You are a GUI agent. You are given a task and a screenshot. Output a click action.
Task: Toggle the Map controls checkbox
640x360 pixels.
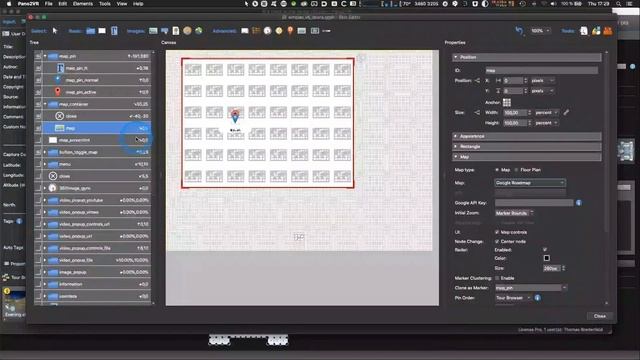point(497,232)
